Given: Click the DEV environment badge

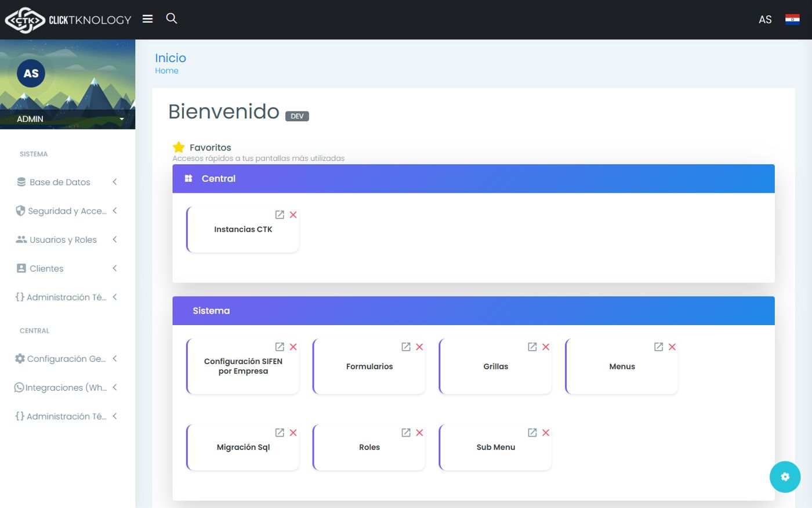Looking at the screenshot, I should (297, 116).
